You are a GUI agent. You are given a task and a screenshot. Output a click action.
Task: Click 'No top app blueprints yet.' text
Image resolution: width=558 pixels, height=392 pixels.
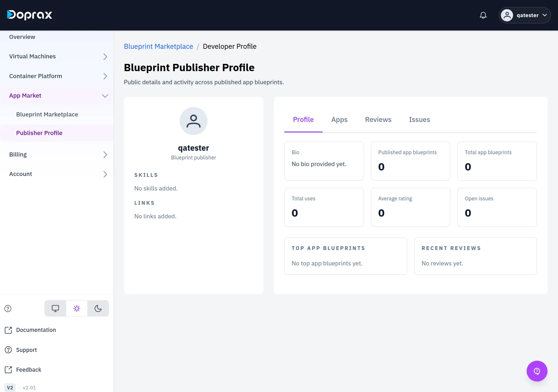point(327,263)
